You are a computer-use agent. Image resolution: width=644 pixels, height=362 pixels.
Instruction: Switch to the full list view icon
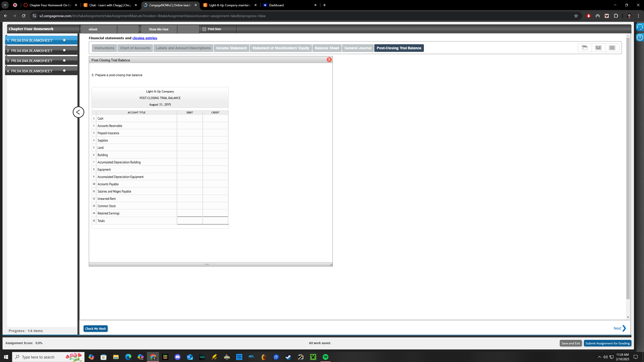612,48
